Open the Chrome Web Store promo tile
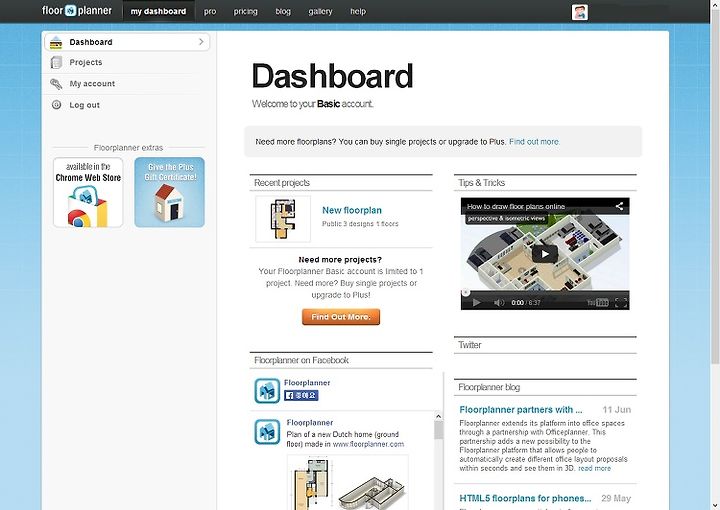Screen dimensions: 720x510 point(88,192)
